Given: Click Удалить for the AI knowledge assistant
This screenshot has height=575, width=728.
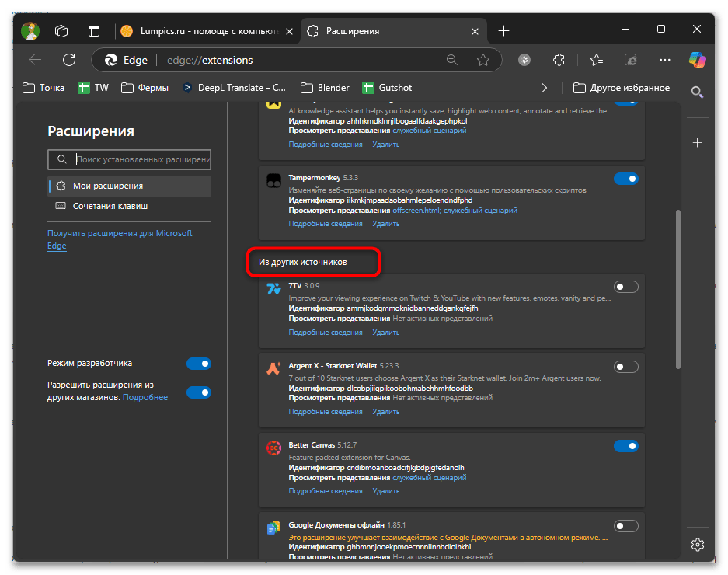Looking at the screenshot, I should point(386,145).
